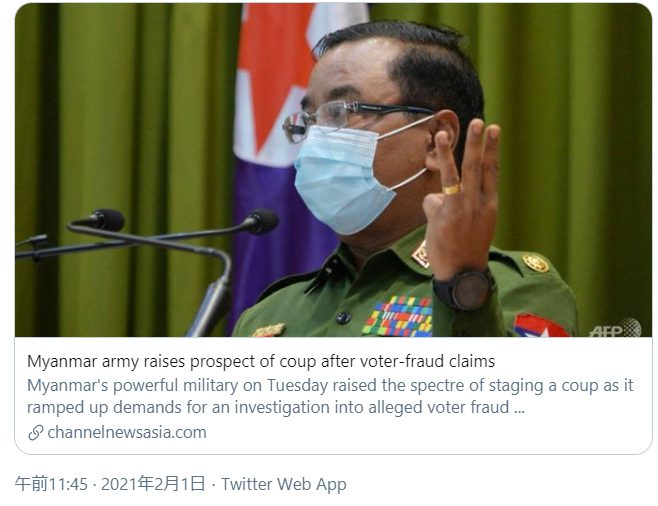Open channelnewsasia.com domain link
This screenshot has width=658, height=506.
coord(127,433)
